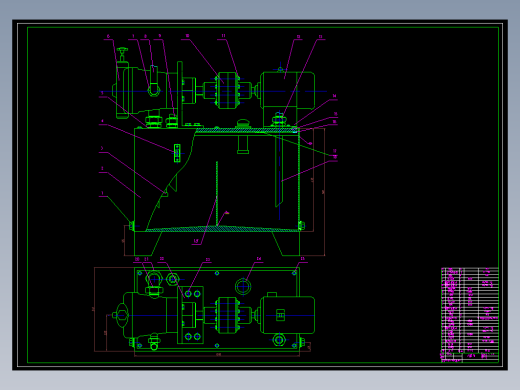The height and width of the screenshot is (390, 520).
Task: Click the title block parts list table
Action: (x=470, y=315)
